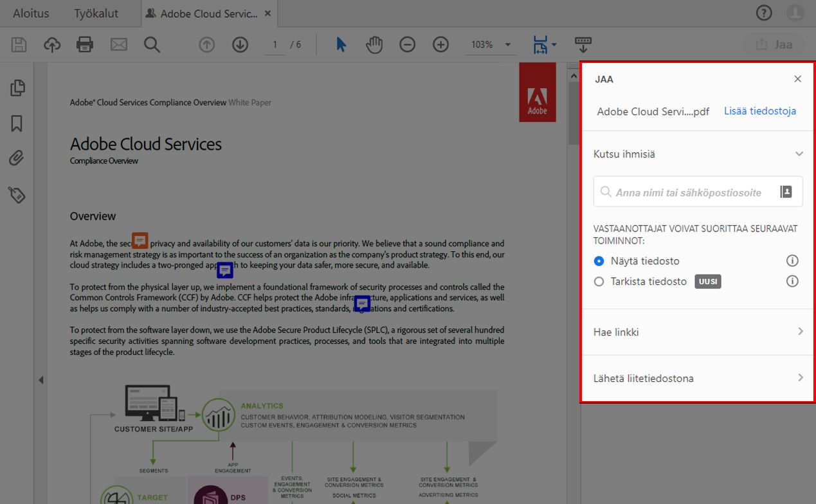816x504 pixels.
Task: Go to the previous page arrow
Action: pyautogui.click(x=206, y=44)
